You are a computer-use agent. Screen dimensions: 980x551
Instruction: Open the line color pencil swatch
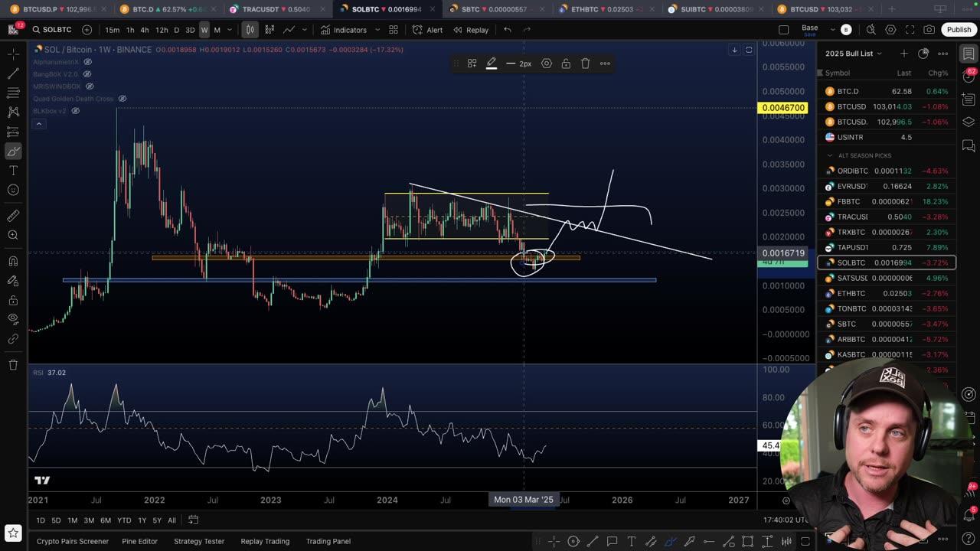(492, 64)
